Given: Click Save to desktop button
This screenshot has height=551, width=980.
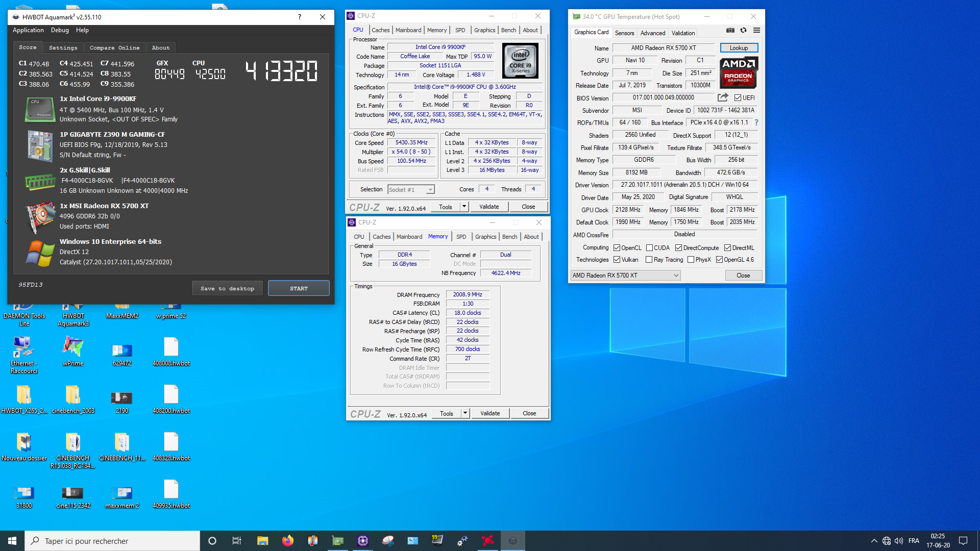Looking at the screenshot, I should (x=227, y=288).
